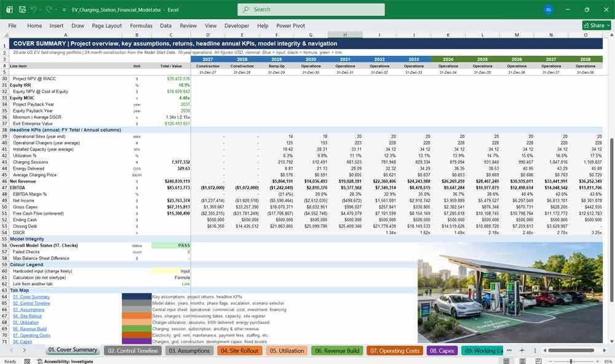The height and width of the screenshot is (364, 615).
Task: Open the 07. Operating Costs hyperlink
Action: click(x=31, y=335)
